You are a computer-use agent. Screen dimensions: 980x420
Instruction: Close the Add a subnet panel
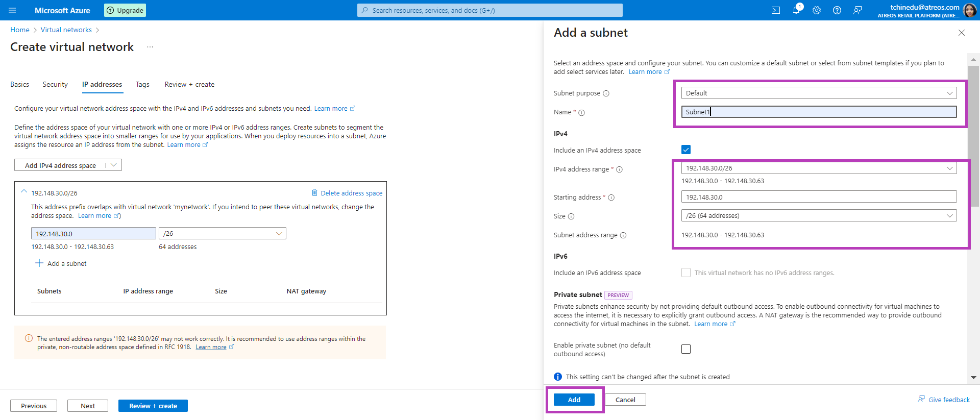point(962,33)
